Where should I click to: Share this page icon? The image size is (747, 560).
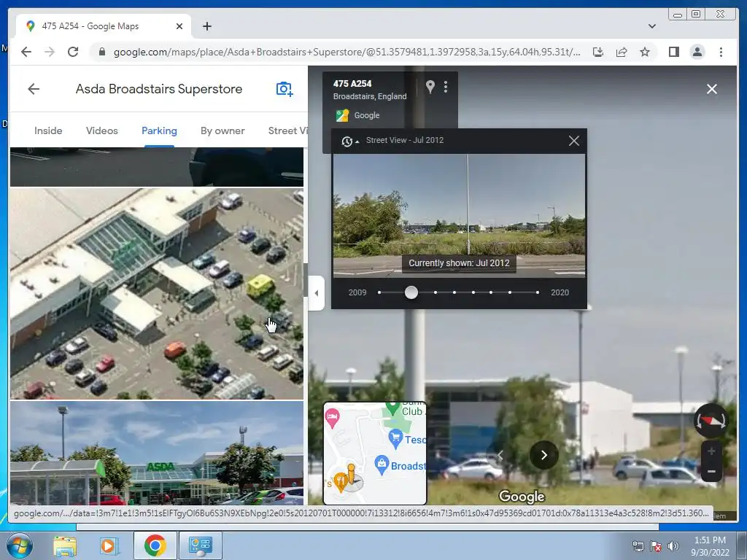[622, 52]
